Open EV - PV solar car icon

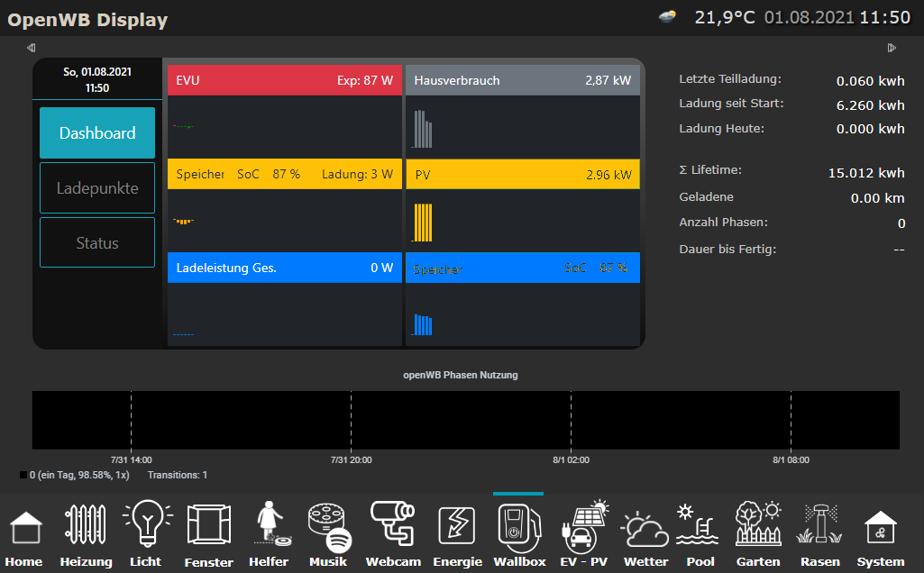point(584,525)
